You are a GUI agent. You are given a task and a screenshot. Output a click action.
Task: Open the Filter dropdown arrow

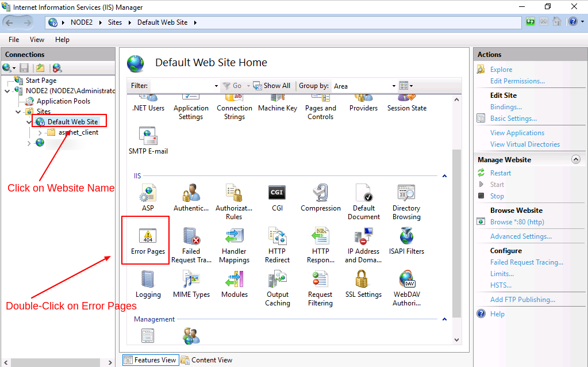click(216, 86)
